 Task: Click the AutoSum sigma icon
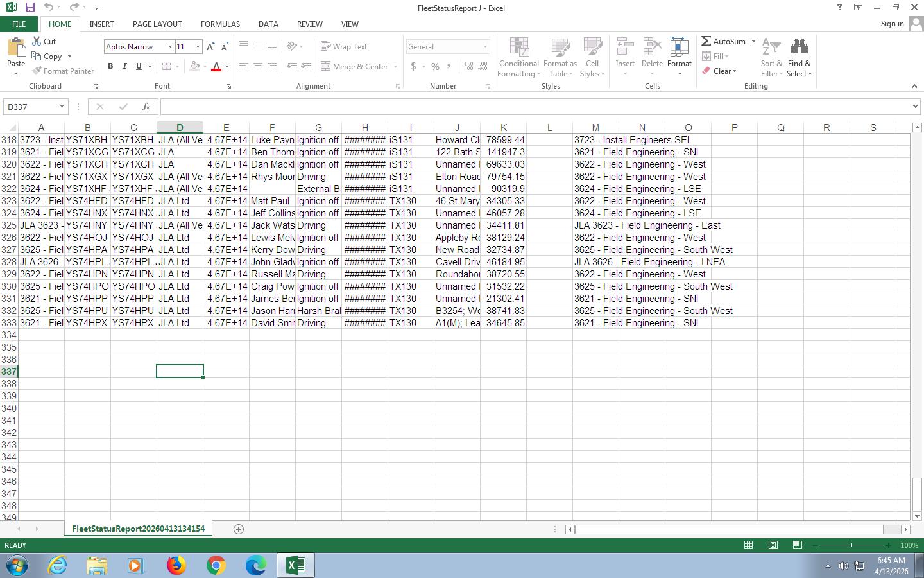(x=706, y=41)
